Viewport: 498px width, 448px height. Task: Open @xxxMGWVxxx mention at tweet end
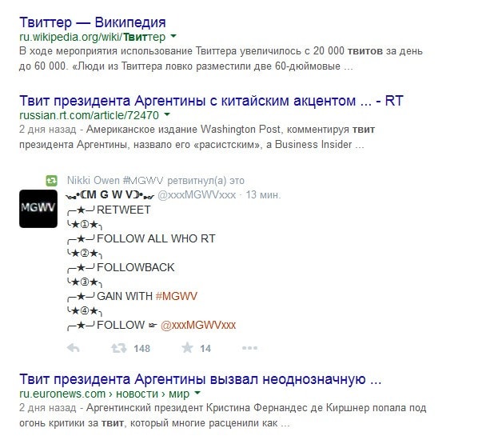[198, 325]
